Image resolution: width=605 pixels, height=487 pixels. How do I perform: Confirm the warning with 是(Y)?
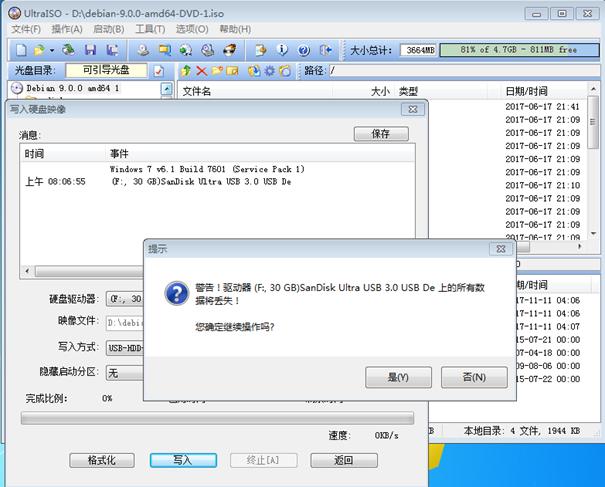click(x=398, y=377)
